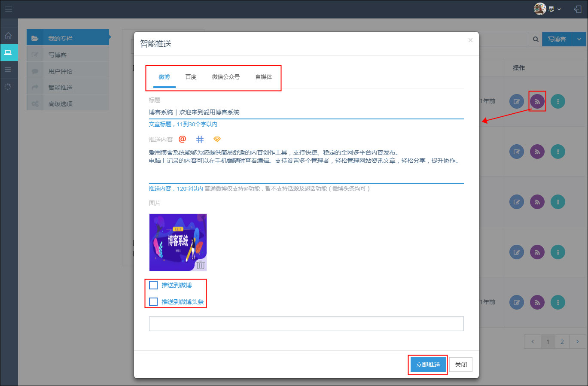Click the green more icon in fourth row

coord(558,252)
